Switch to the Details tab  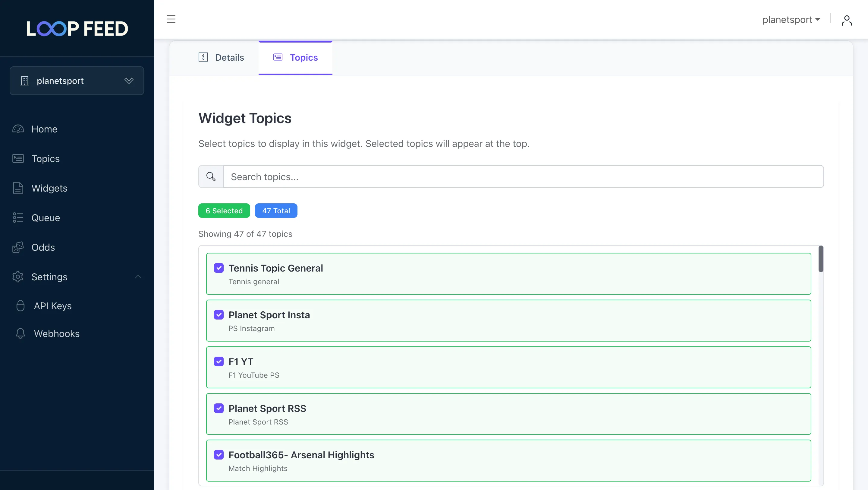click(x=222, y=57)
